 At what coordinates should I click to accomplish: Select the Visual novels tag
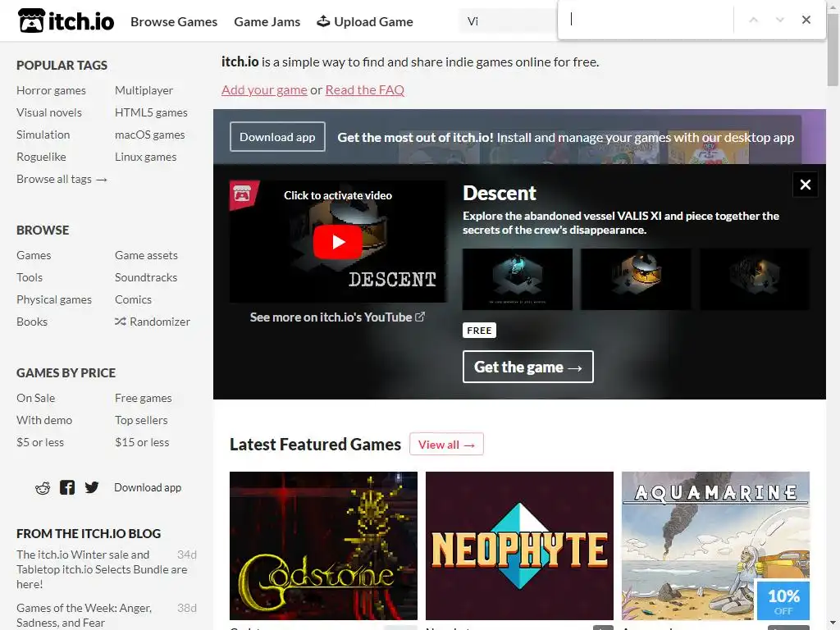(48, 112)
